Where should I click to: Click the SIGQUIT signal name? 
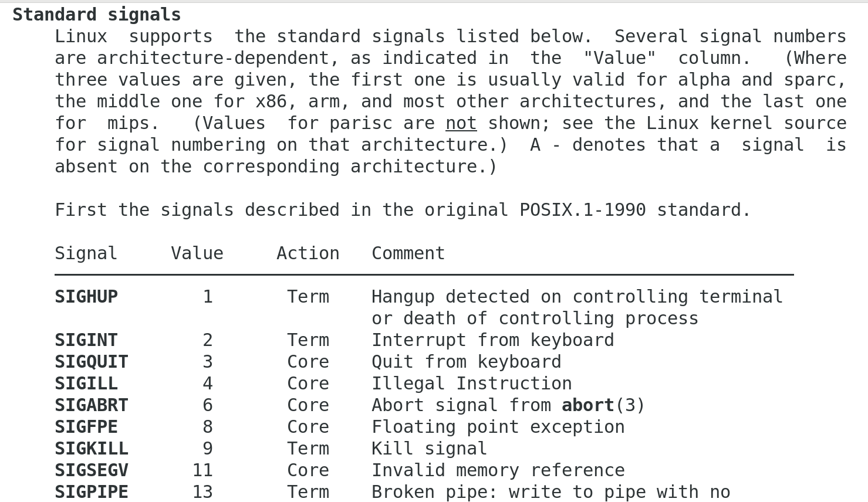[92, 362]
